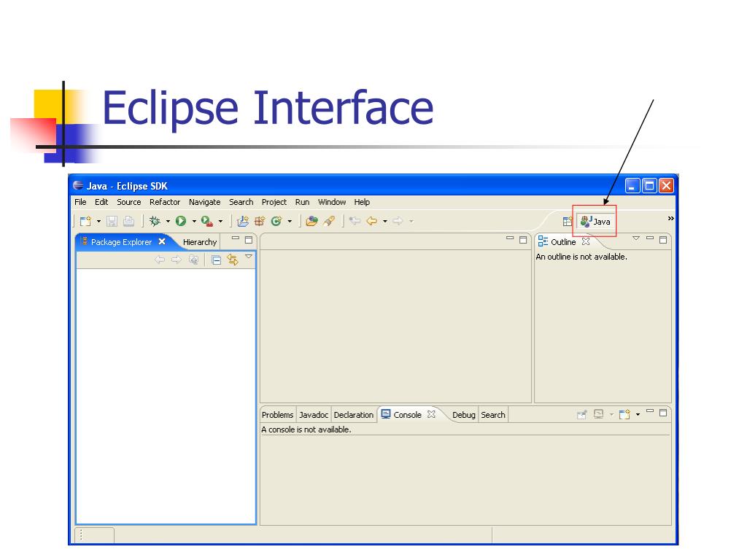This screenshot has width=747, height=560.
Task: Open the Window menu
Action: click(x=332, y=202)
